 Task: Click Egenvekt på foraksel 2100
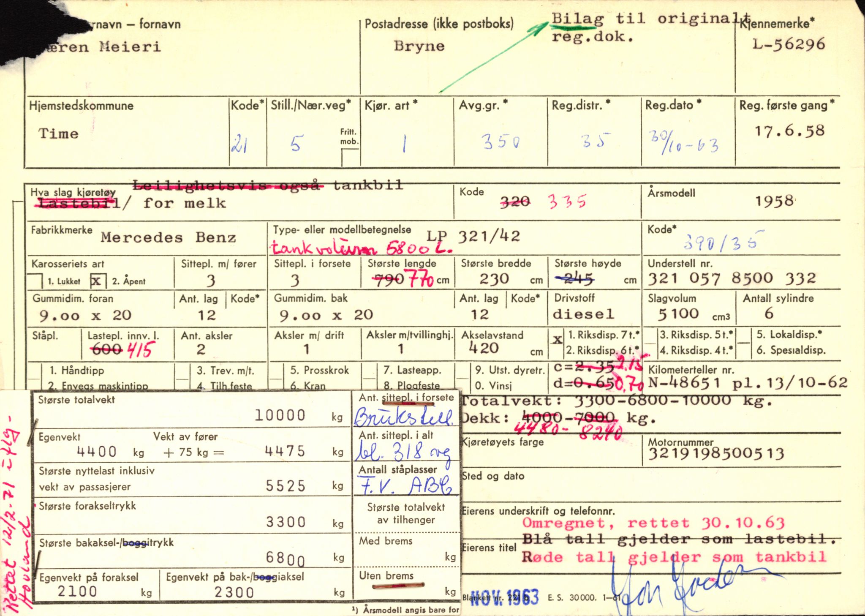coord(77,591)
